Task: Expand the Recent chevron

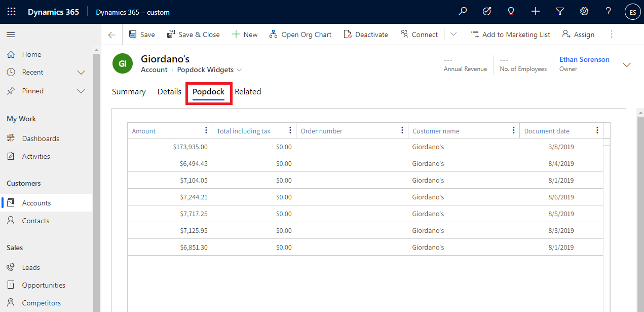Action: tap(81, 73)
